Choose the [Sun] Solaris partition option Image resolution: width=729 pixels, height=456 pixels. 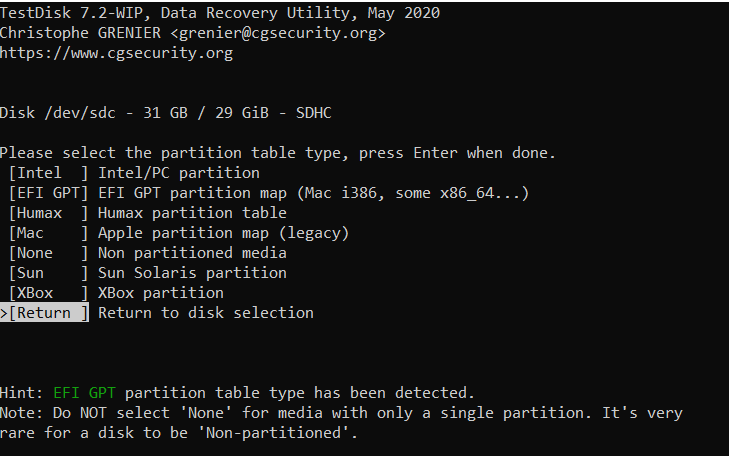click(x=48, y=273)
